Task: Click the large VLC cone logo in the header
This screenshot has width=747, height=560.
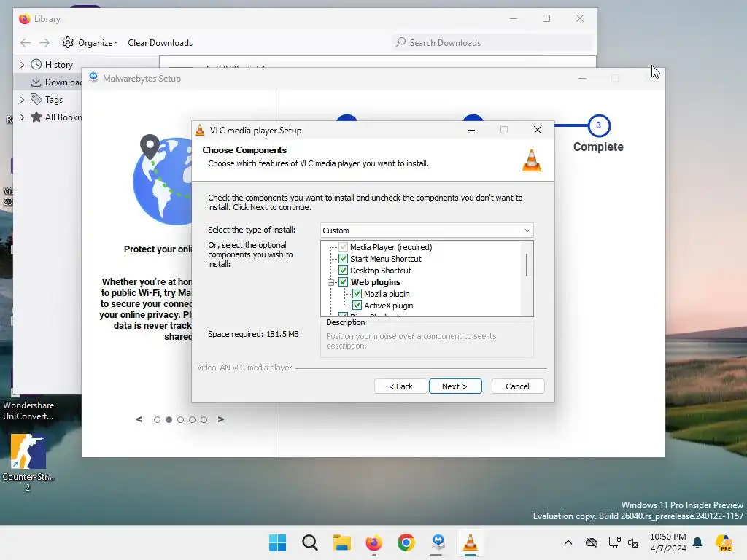Action: point(532,160)
